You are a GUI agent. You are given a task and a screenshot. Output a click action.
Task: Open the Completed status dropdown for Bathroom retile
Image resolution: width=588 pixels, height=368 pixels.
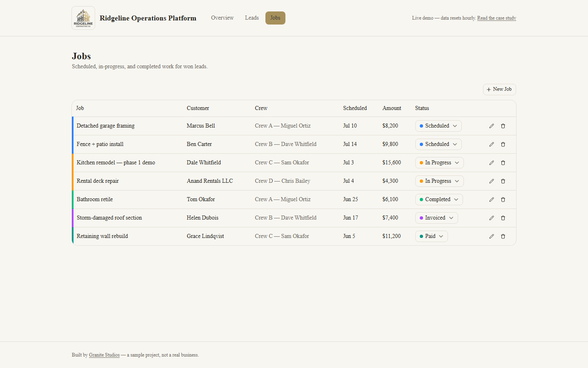tap(439, 200)
